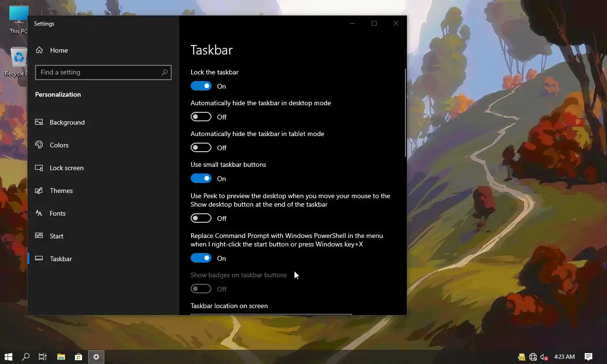The width and height of the screenshot is (607, 364).
Task: Click the Themes sidebar icon
Action: (x=39, y=191)
